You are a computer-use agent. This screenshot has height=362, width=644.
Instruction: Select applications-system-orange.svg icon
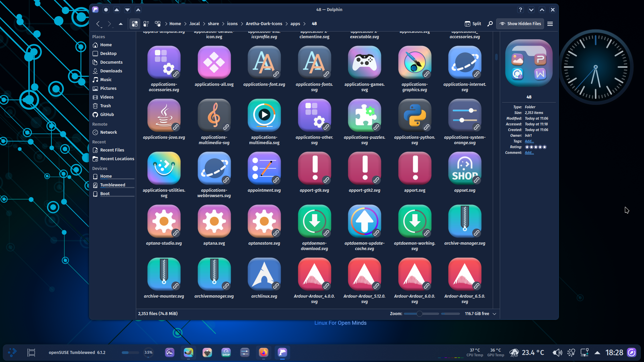pyautogui.click(x=465, y=115)
